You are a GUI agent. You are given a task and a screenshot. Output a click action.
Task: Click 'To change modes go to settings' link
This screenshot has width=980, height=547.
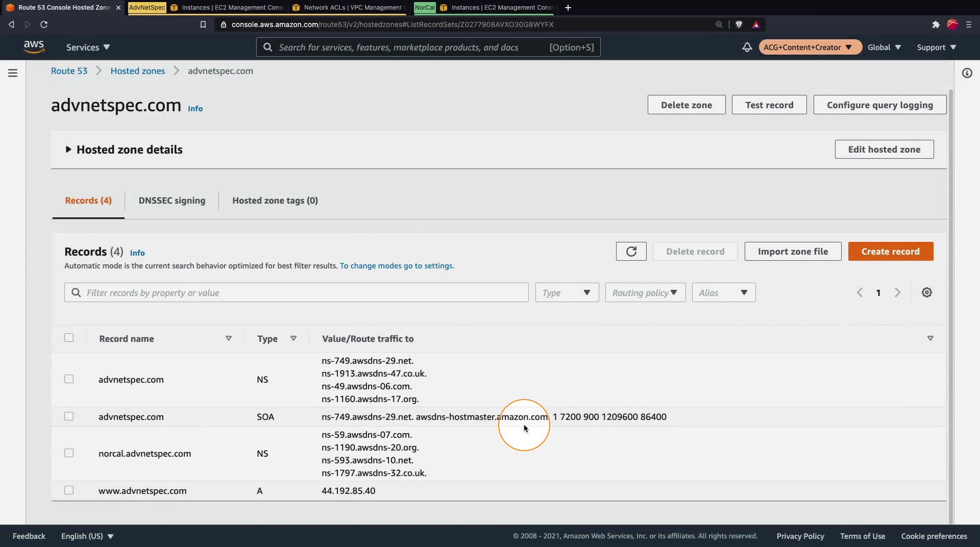coord(397,266)
